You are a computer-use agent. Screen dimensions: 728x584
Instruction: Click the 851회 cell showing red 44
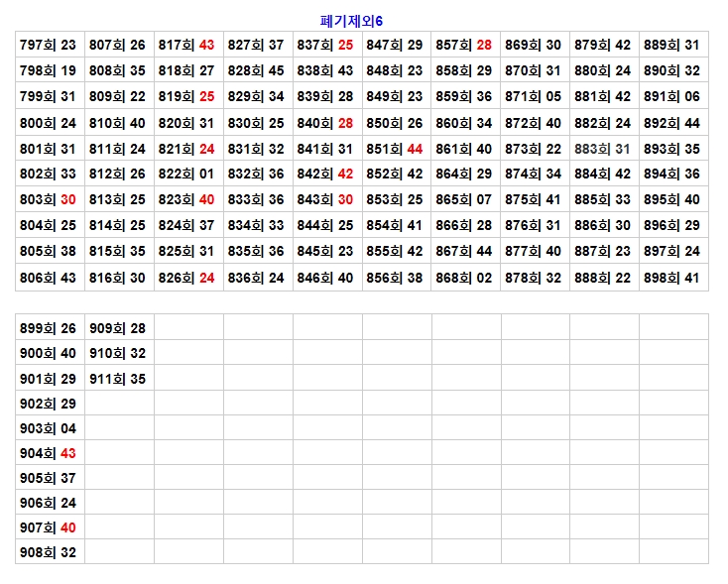pyautogui.click(x=395, y=149)
